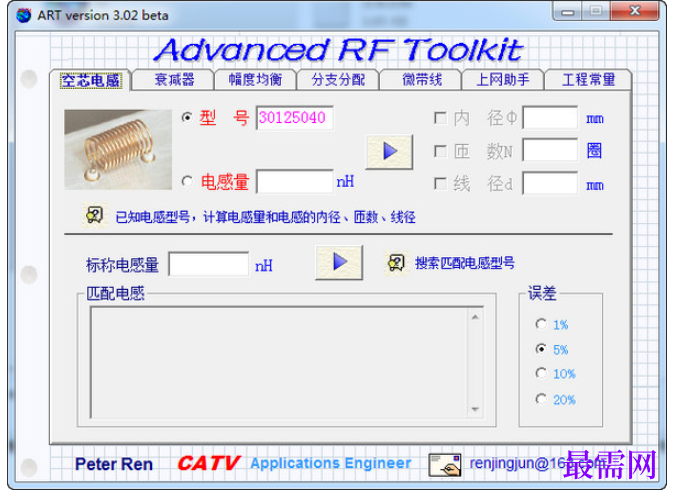
Task: Open the 上网助手 tab
Action: click(503, 80)
